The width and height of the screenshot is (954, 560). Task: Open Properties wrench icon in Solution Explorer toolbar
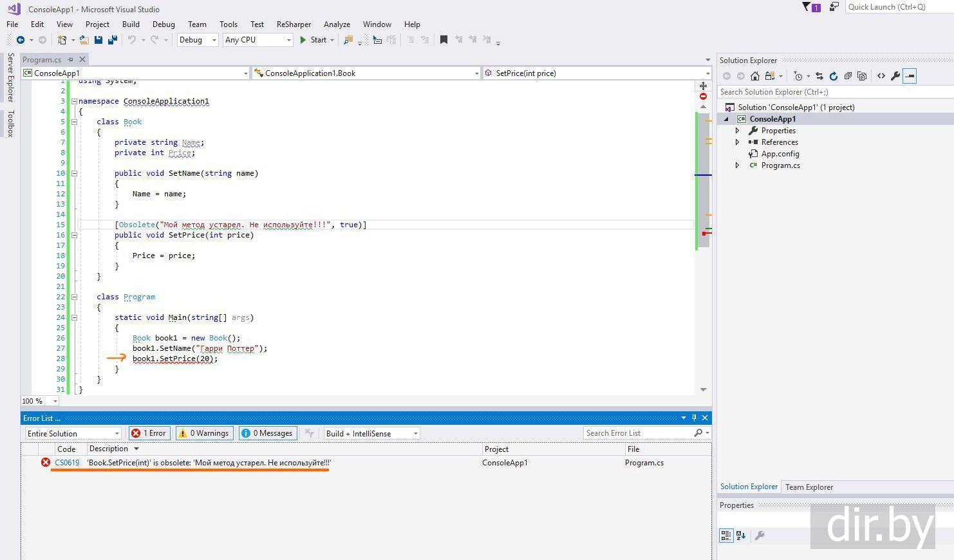(895, 76)
